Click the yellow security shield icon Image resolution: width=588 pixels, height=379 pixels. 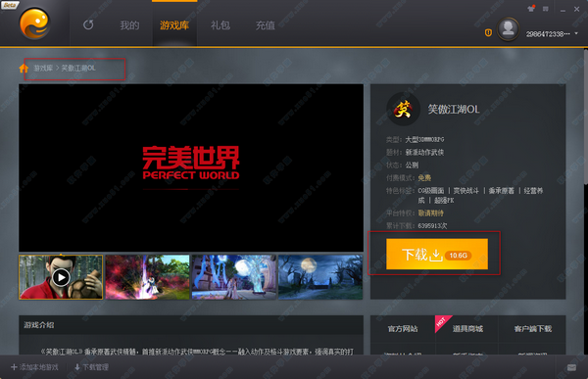[488, 33]
